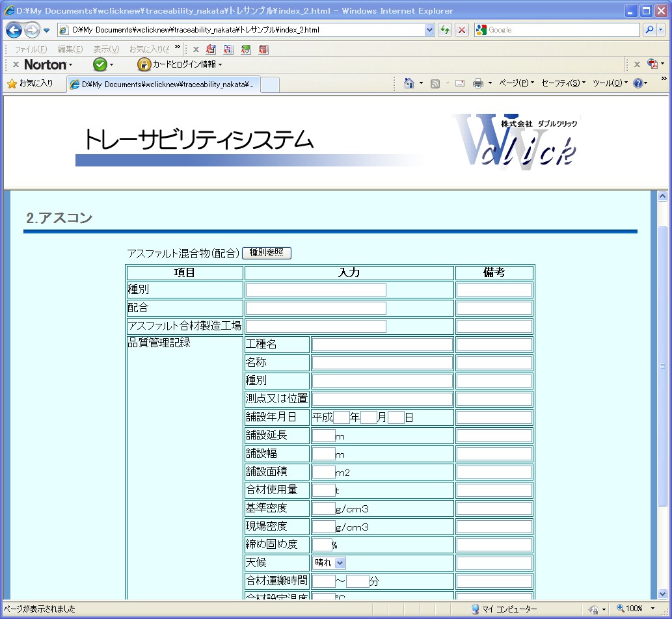Click the globe-and-PDF icon right of Norton toolbar
672x619 pixels.
(652, 64)
